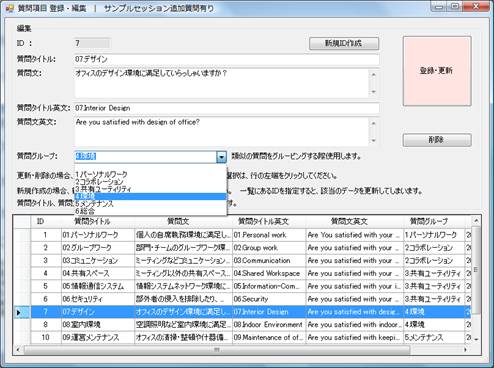Click the 質問グループ column header
The height and width of the screenshot is (368, 494).
point(434,222)
